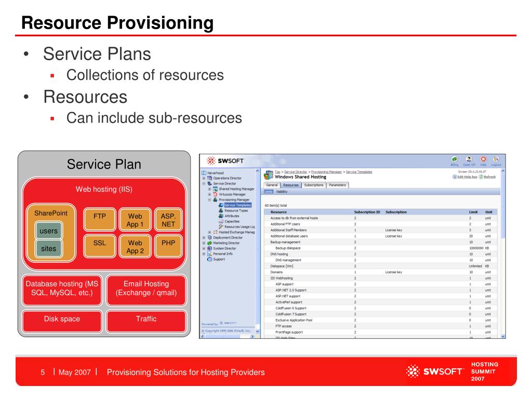Collapse the Service Director node

click(x=204, y=183)
